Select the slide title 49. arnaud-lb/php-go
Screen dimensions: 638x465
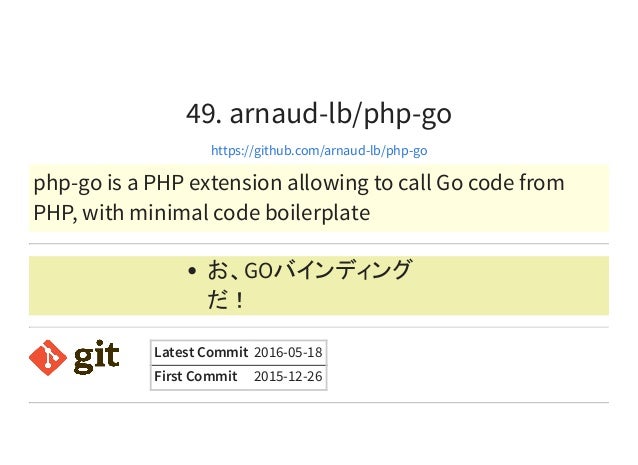click(x=319, y=114)
